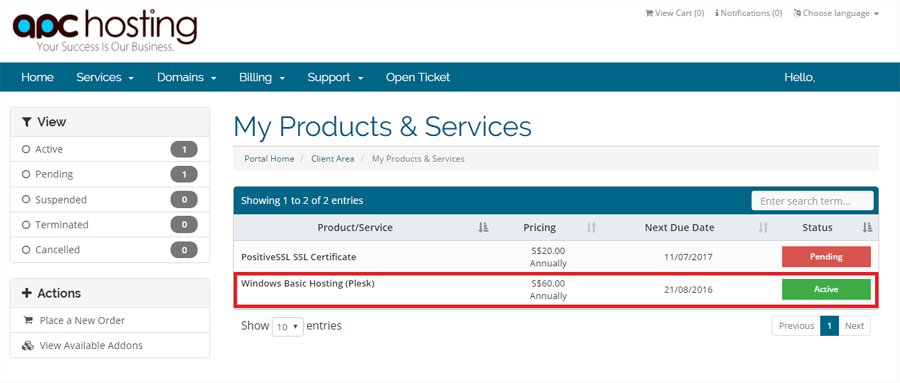900x383 pixels.
Task: Sort by Next Due Date arrows icon
Action: pyautogui.click(x=763, y=228)
